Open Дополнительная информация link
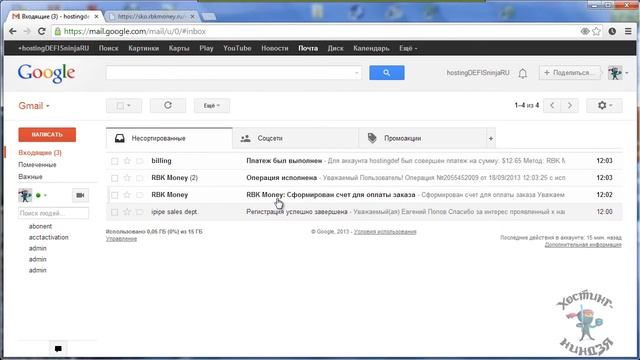 [583, 245]
